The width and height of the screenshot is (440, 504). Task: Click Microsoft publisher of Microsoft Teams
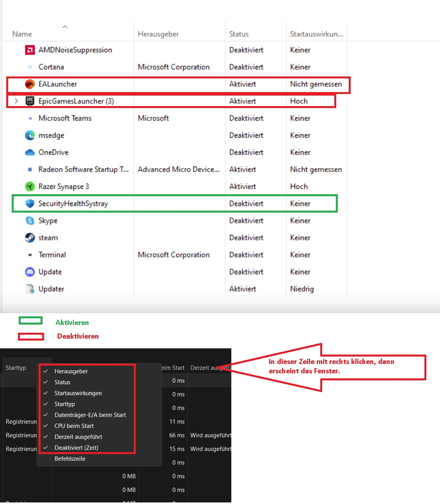tap(153, 118)
